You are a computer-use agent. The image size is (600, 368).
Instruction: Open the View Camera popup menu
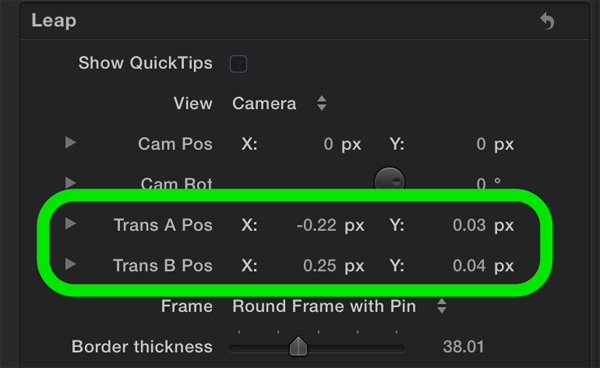tap(279, 103)
